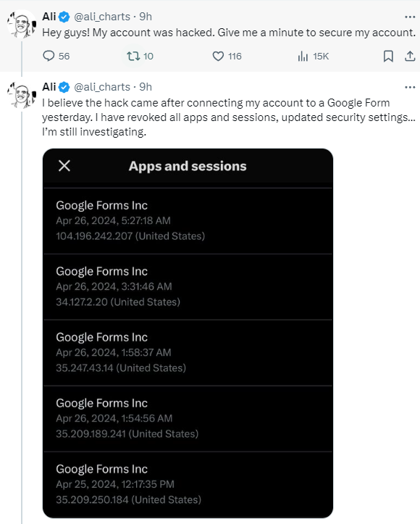The image size is (420, 524).
Task: Select Google Forms session at 3:31:46 AM
Action: tap(188, 287)
